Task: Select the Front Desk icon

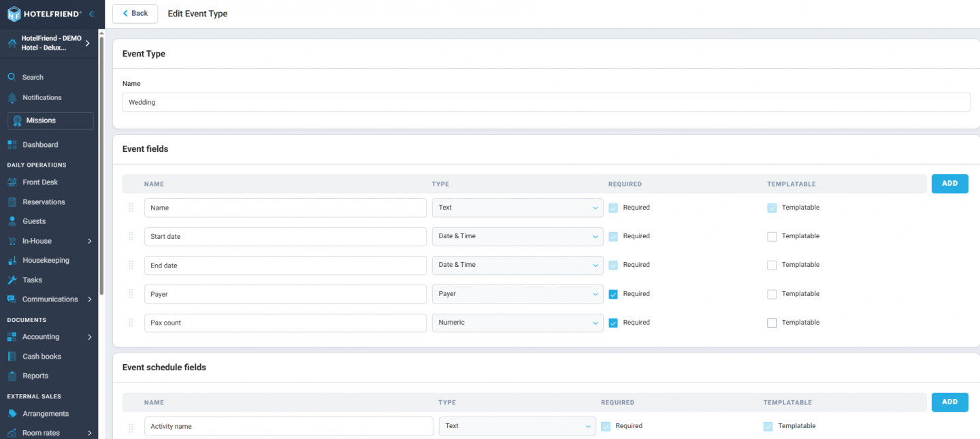Action: coord(13,182)
